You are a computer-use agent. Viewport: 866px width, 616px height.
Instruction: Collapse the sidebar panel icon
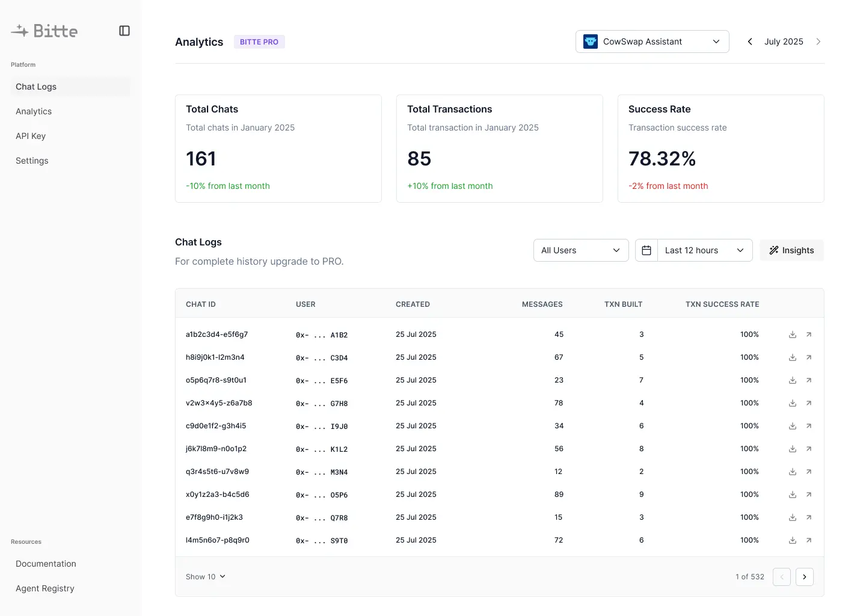point(124,31)
